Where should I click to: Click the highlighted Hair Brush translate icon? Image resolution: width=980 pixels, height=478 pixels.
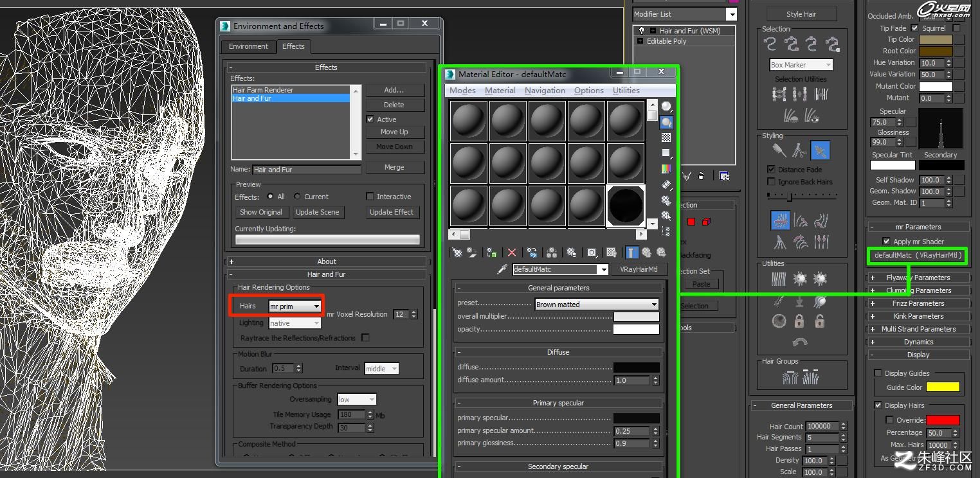(x=780, y=220)
